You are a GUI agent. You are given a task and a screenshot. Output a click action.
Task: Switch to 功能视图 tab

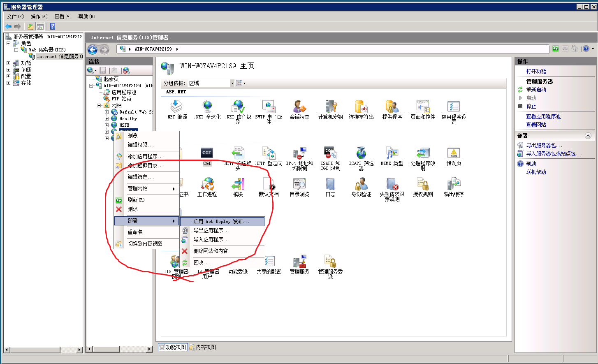pos(173,347)
